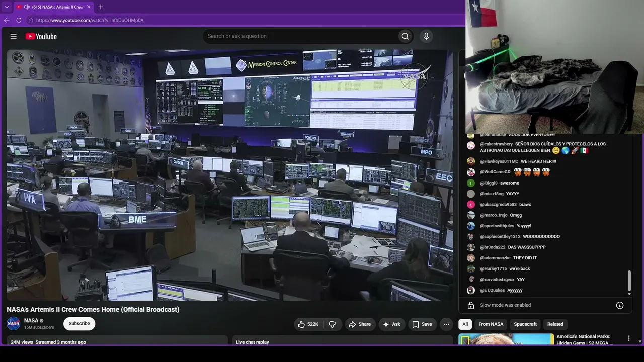Open a new browser tab
Screen dimensions: 644x362
tap(101, 7)
